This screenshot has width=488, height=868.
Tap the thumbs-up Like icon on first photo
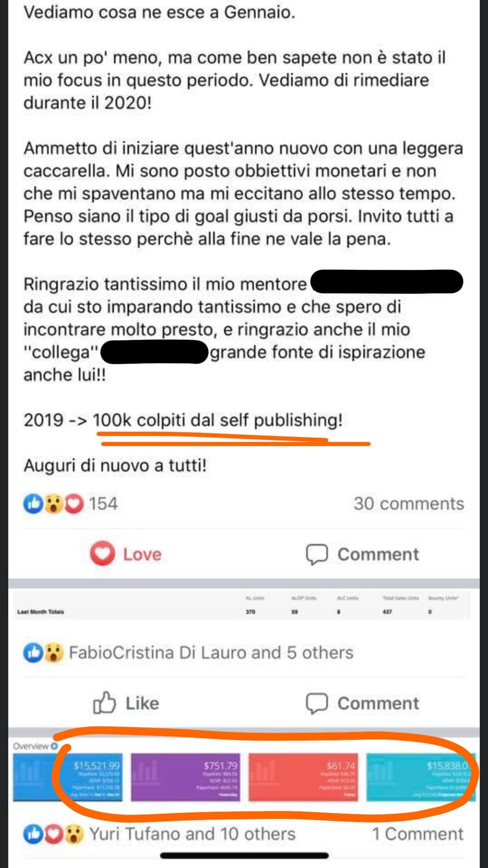click(x=104, y=702)
